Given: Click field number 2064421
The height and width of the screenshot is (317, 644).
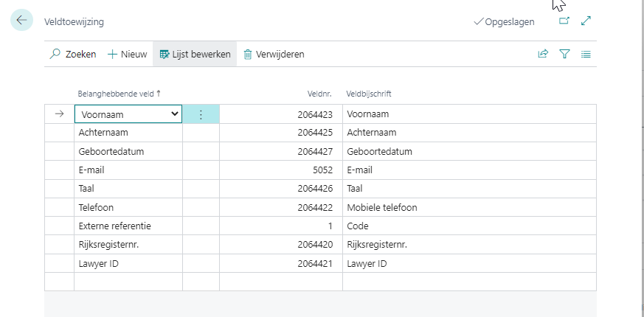Looking at the screenshot, I should coord(281,264).
